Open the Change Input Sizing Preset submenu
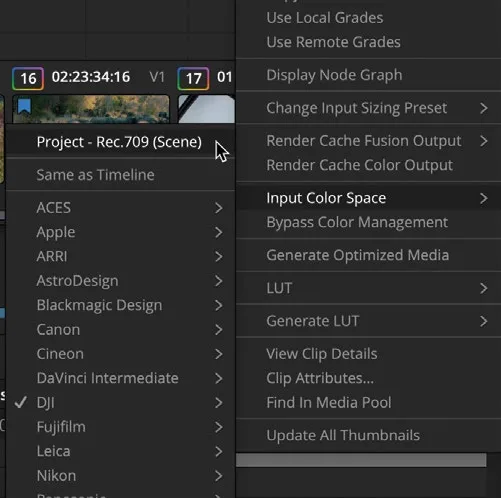501x498 pixels. 368,108
